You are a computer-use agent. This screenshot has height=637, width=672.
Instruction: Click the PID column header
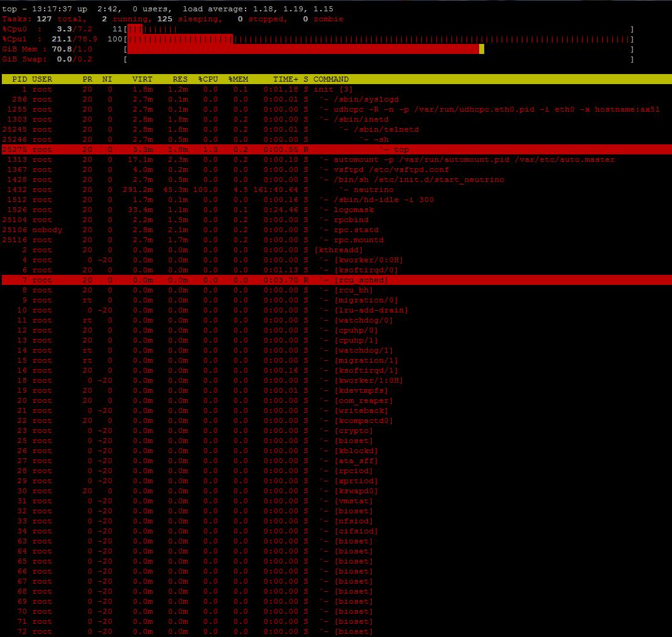tap(20, 79)
